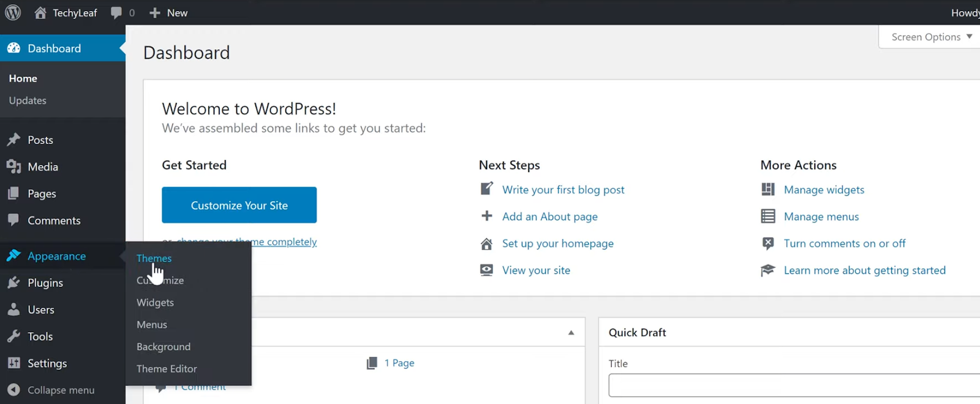Click View your site link

(536, 270)
